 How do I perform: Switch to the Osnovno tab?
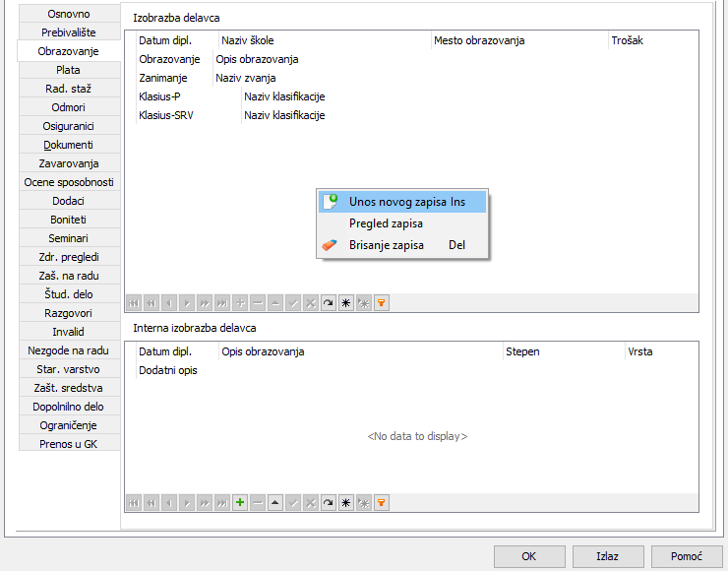(x=69, y=14)
